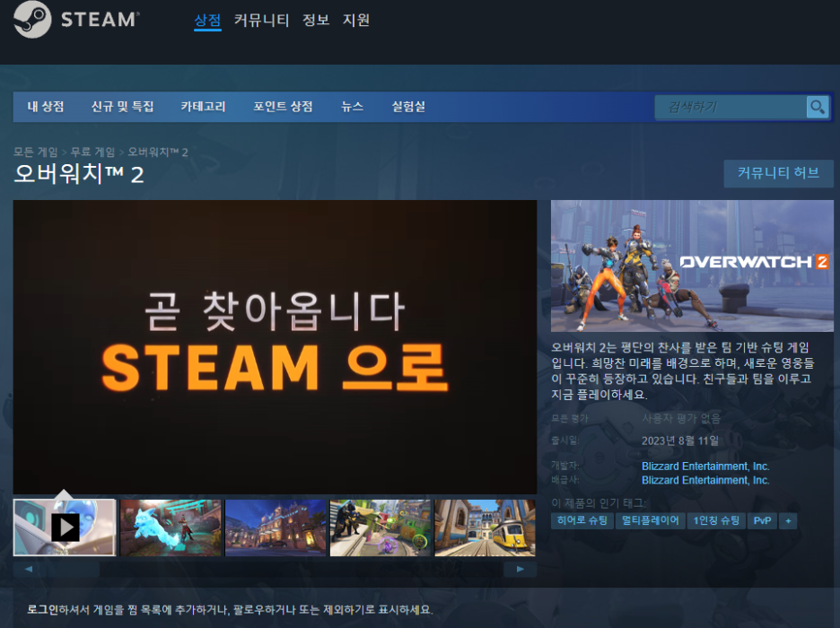Image resolution: width=840 pixels, height=628 pixels.
Task: Click the PvP tag
Action: point(762,520)
